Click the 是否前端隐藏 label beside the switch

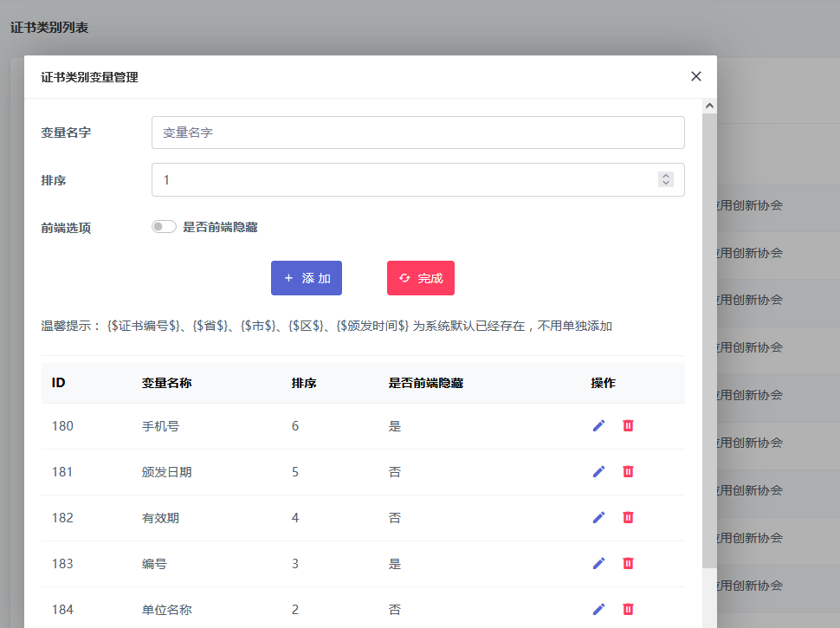220,227
